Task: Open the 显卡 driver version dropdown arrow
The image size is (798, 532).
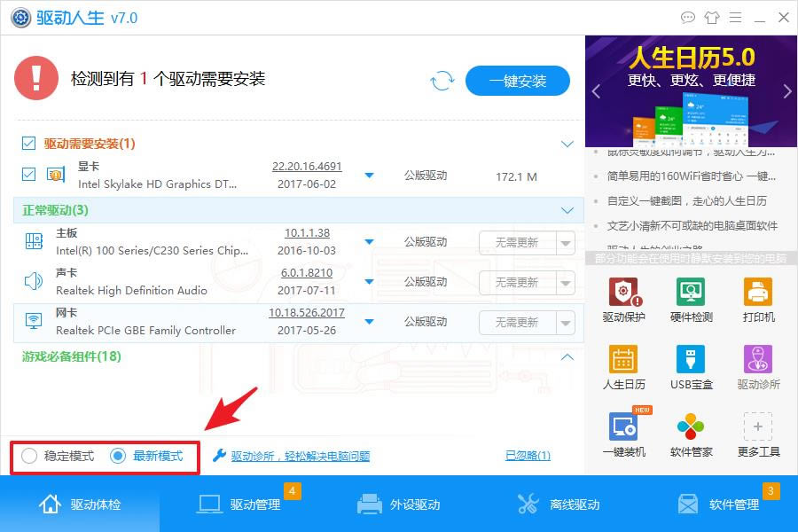Action: 370,176
